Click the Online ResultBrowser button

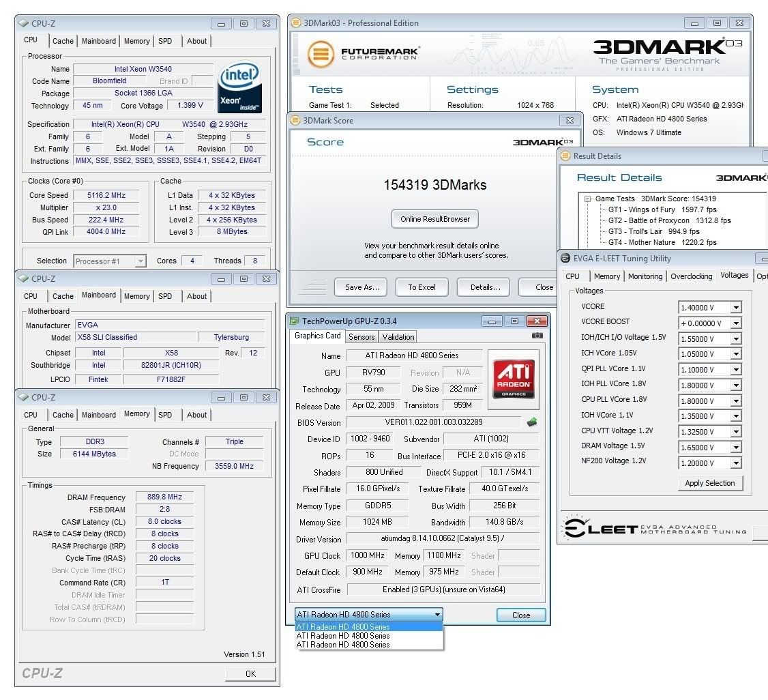click(435, 219)
